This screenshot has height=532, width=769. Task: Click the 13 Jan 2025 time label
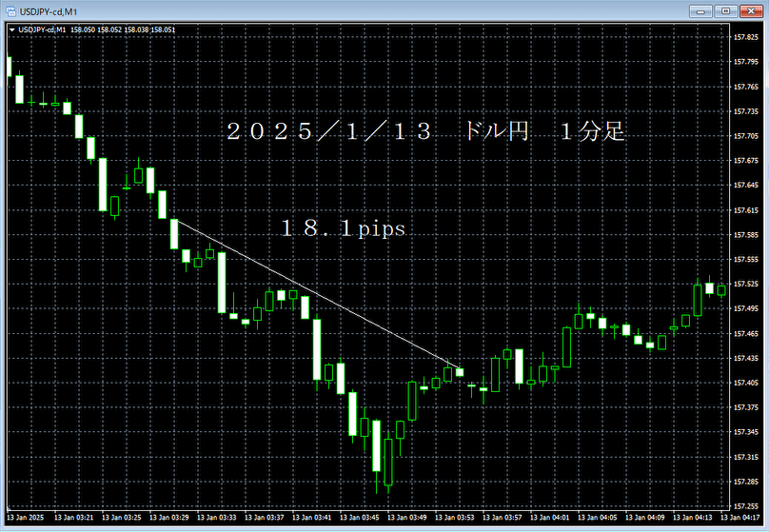point(25,518)
